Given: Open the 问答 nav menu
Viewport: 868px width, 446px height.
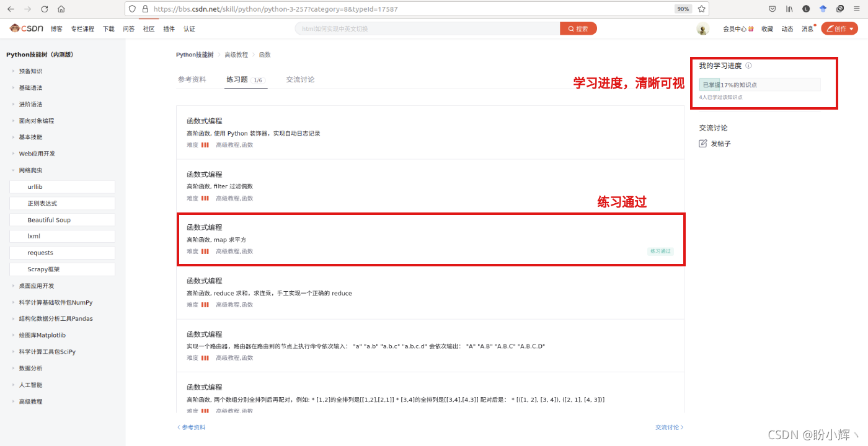Looking at the screenshot, I should pyautogui.click(x=129, y=29).
